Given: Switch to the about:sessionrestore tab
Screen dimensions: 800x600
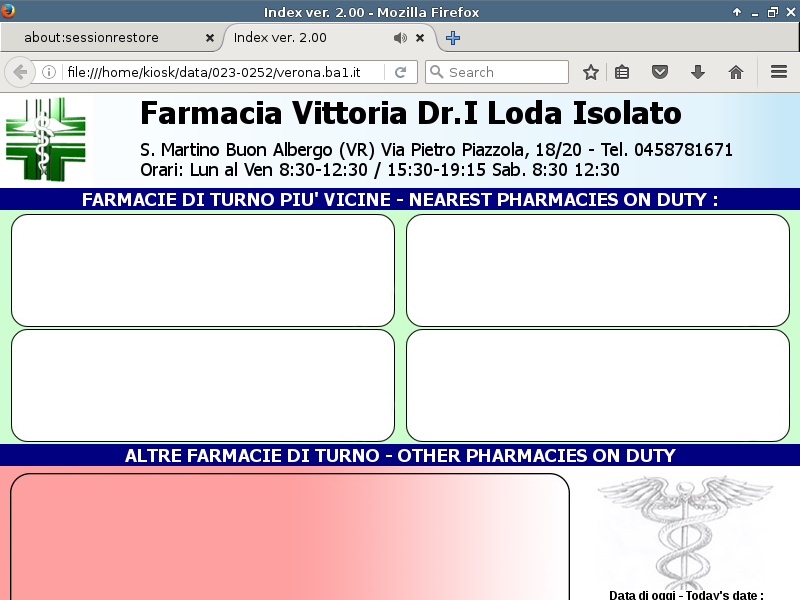Looking at the screenshot, I should click(x=105, y=38).
